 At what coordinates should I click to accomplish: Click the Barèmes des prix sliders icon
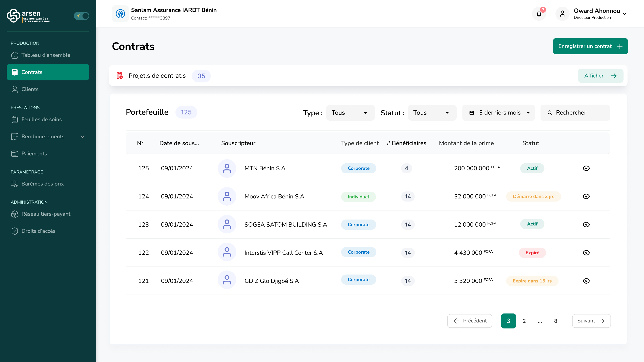point(15,184)
